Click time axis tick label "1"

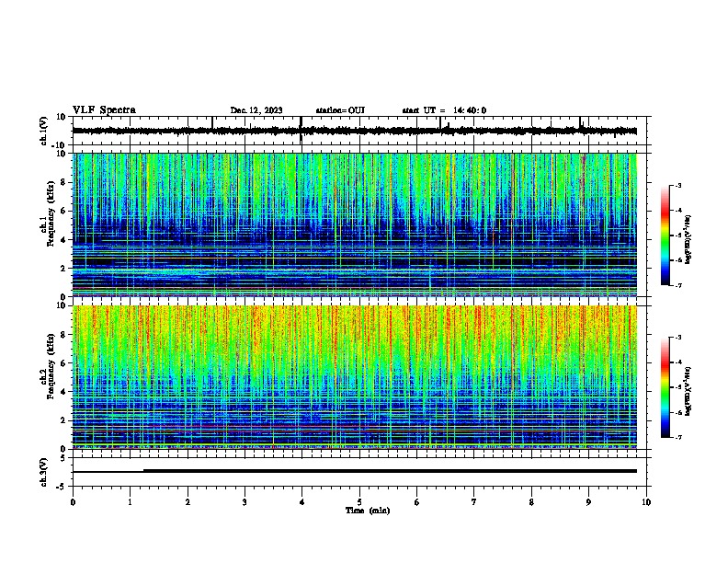point(130,502)
